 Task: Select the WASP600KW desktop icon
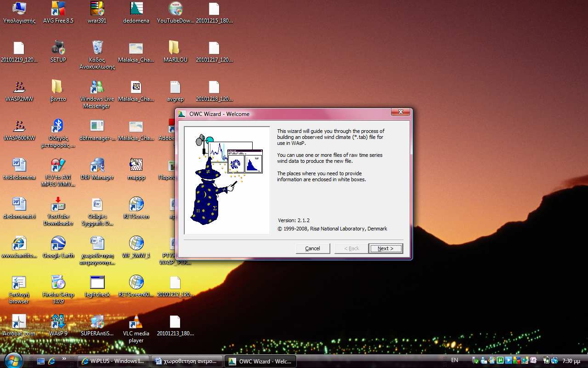pyautogui.click(x=19, y=130)
